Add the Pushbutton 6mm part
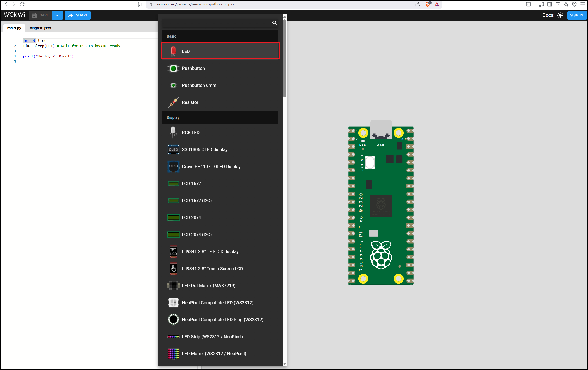Screen dimensions: 588x370 [x=220, y=85]
